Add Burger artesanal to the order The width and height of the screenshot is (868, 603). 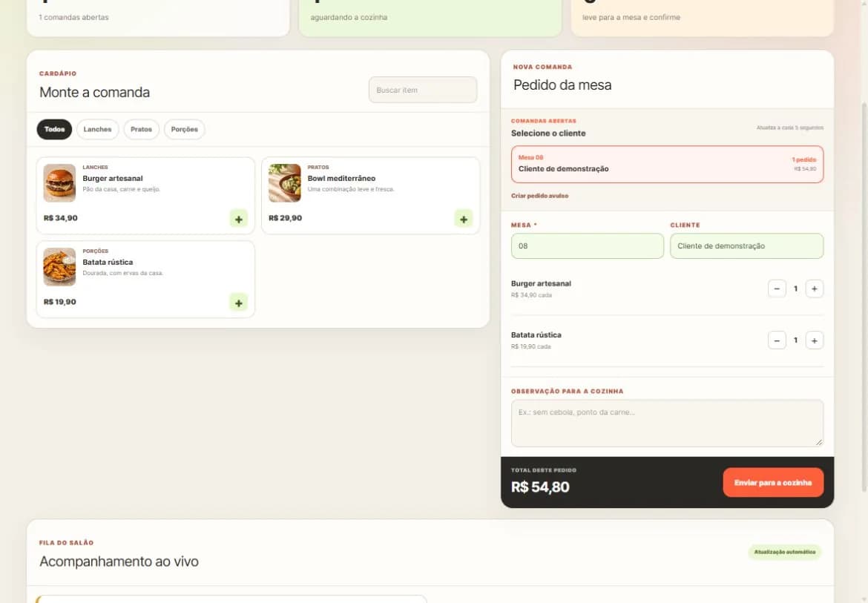(239, 219)
